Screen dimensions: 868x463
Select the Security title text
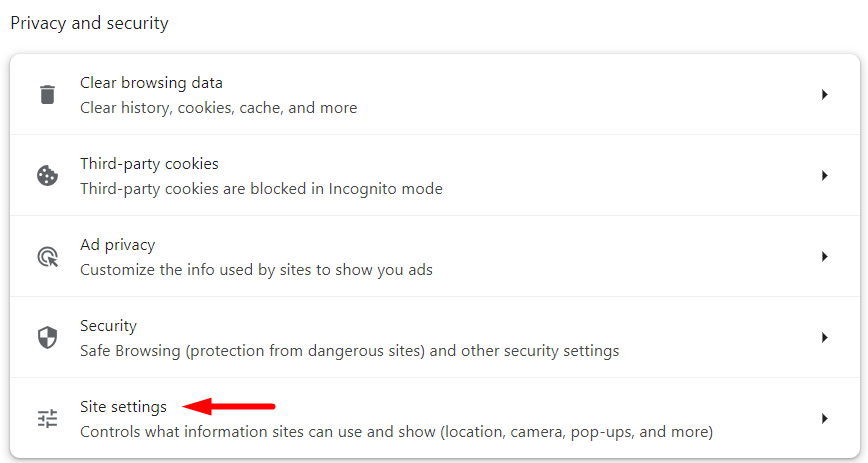click(108, 326)
